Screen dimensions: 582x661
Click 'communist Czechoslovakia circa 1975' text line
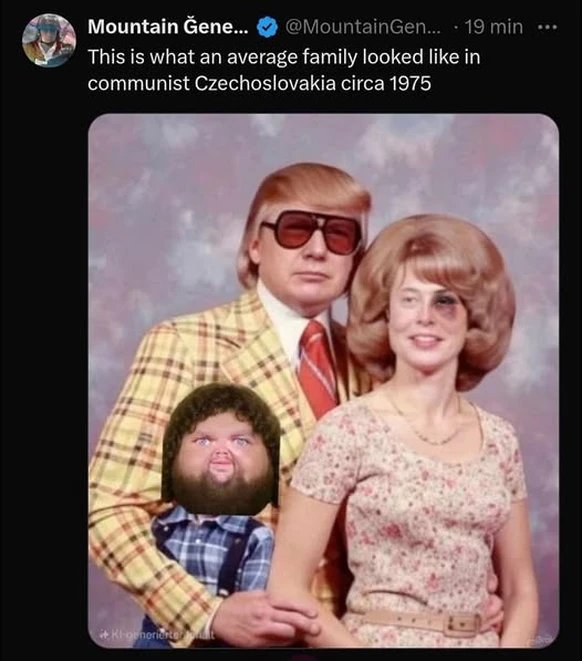coord(259,83)
